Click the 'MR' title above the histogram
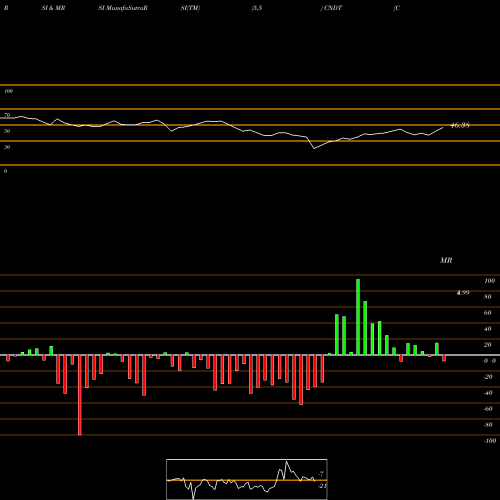 (446, 260)
